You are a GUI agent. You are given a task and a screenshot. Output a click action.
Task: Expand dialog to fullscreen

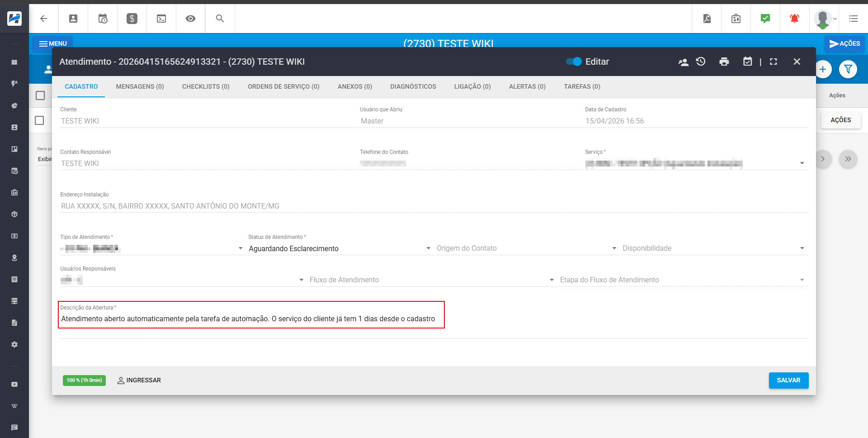coord(774,62)
